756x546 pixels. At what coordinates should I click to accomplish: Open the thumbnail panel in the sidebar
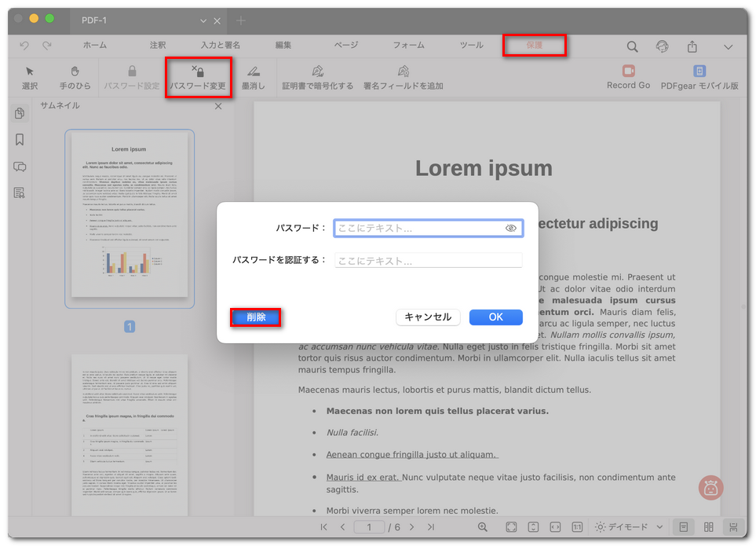tap(18, 112)
